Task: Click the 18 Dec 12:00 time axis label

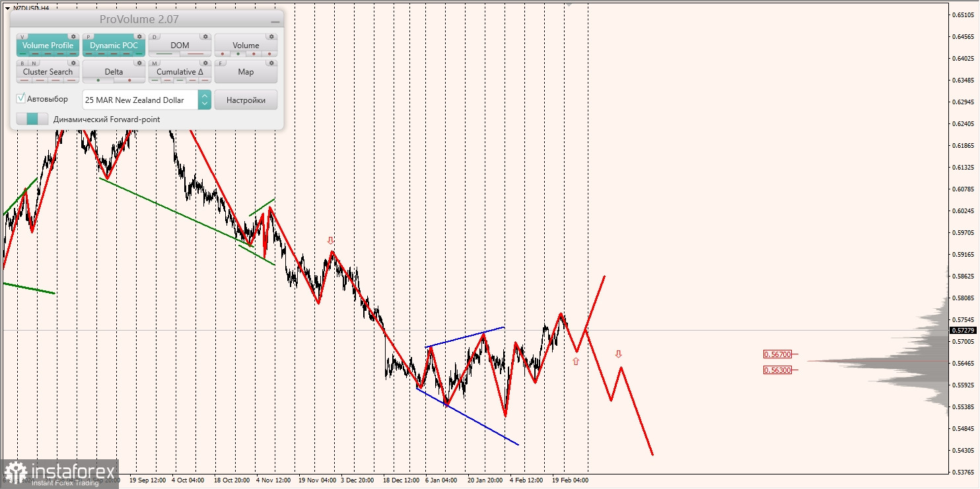Action: [401, 480]
